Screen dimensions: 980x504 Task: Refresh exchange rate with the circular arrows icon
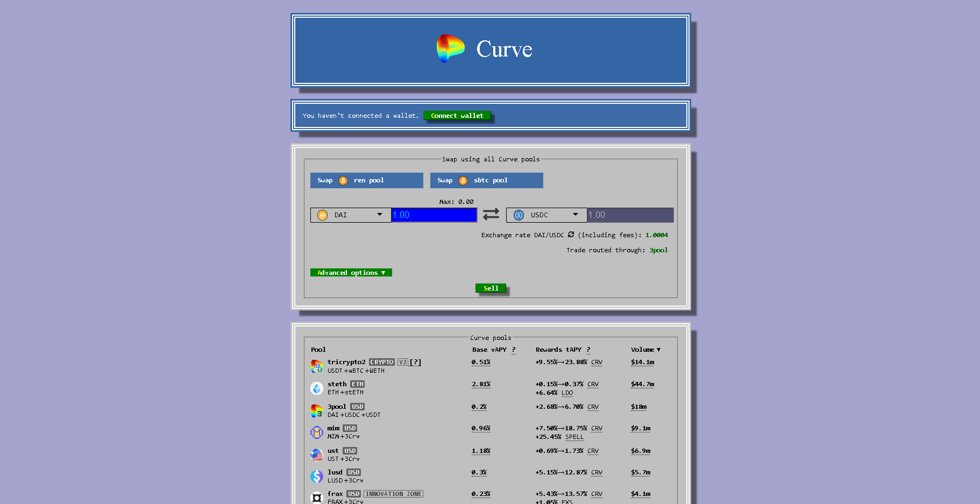571,235
